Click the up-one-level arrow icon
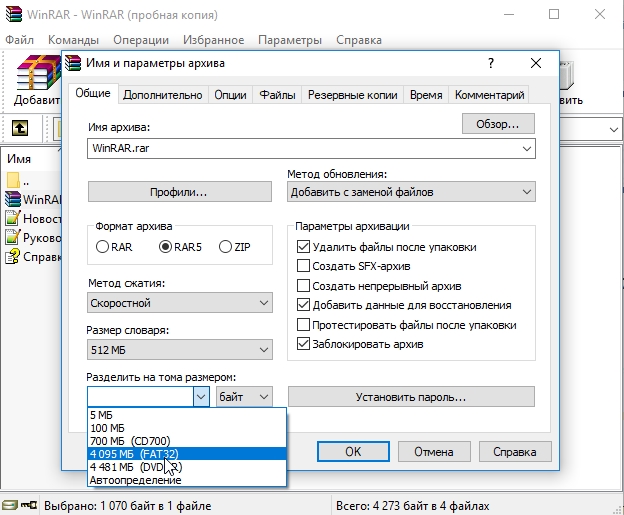The height and width of the screenshot is (515, 624). (20, 128)
